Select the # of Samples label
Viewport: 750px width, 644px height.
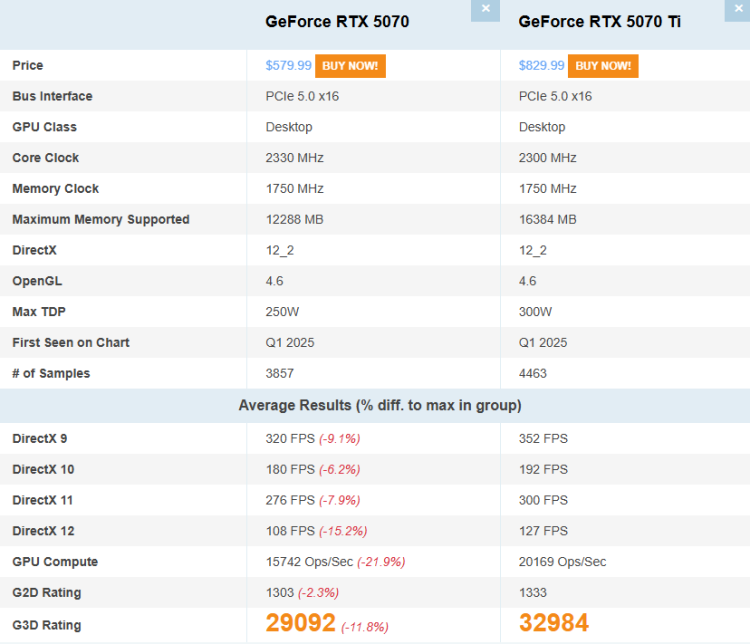point(51,374)
